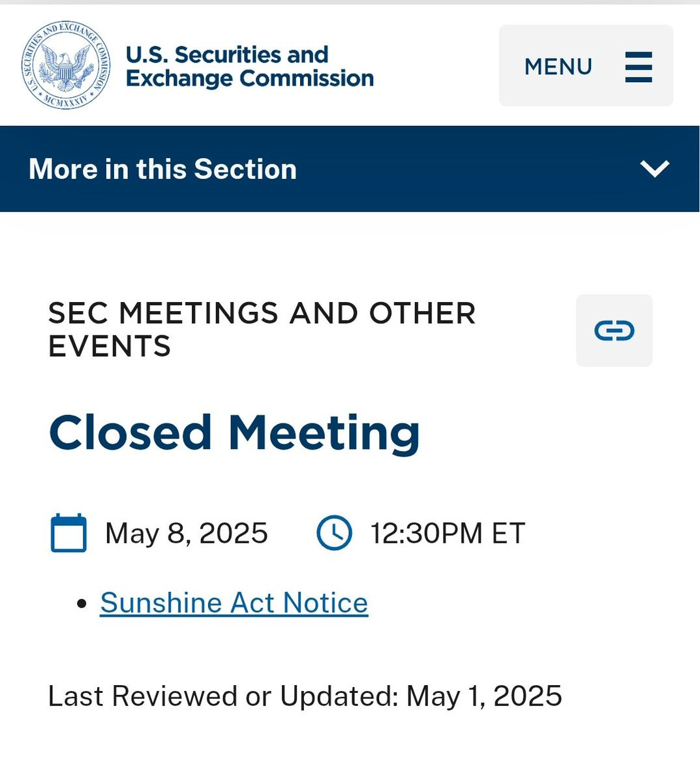This screenshot has width=700, height=783.
Task: Click the gray MENU button background
Action: point(586,65)
